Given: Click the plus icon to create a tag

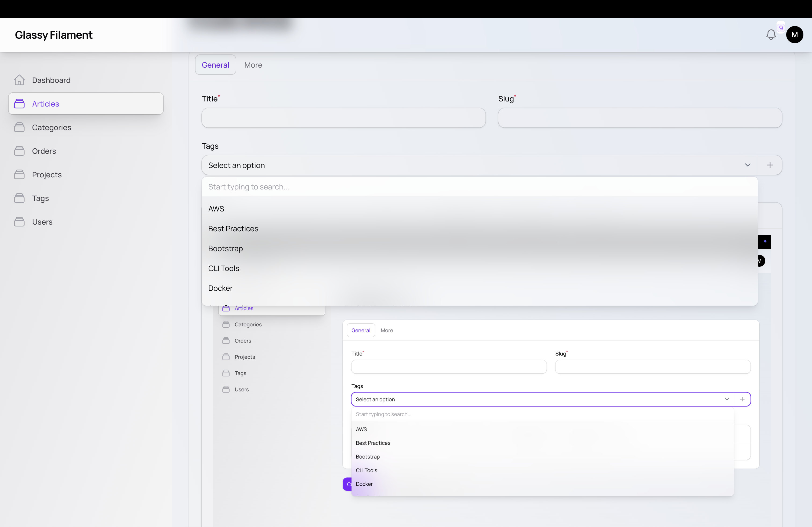Looking at the screenshot, I should click(x=770, y=165).
